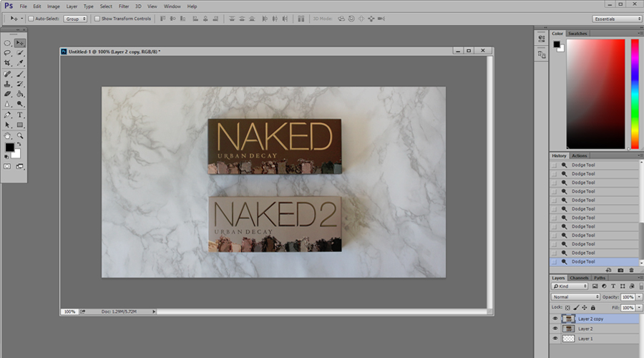Check Show Transform Controls option
This screenshot has height=358, width=644.
pos(97,19)
